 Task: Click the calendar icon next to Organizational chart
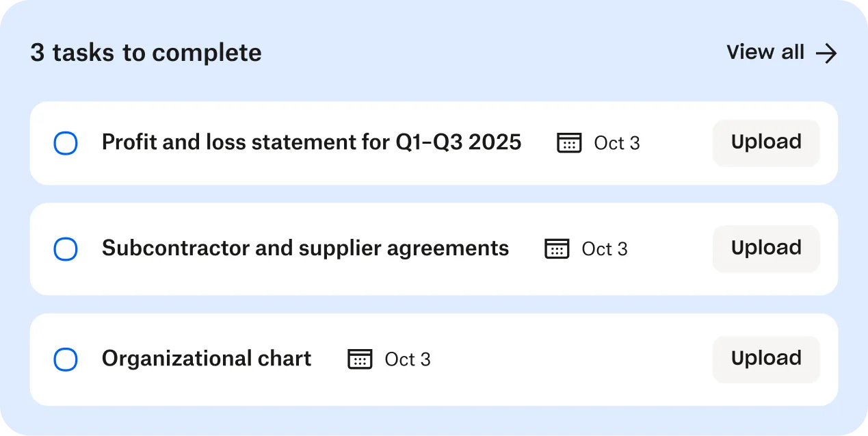360,359
